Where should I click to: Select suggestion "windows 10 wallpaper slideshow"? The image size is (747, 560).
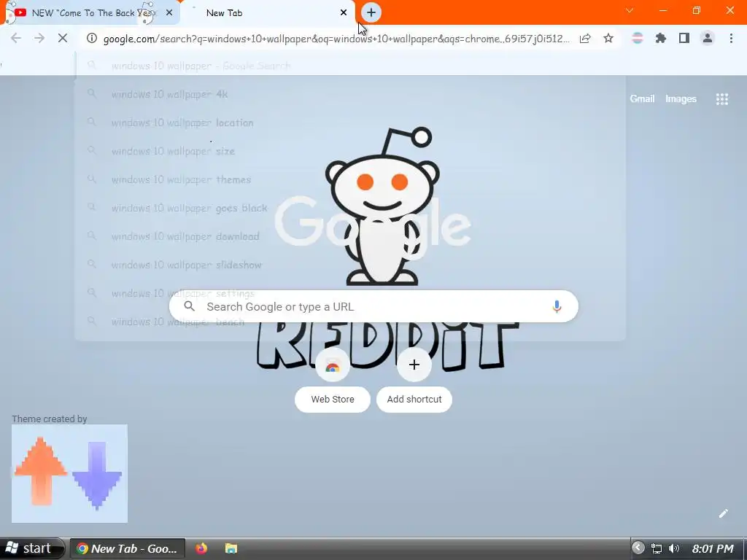(x=349, y=265)
